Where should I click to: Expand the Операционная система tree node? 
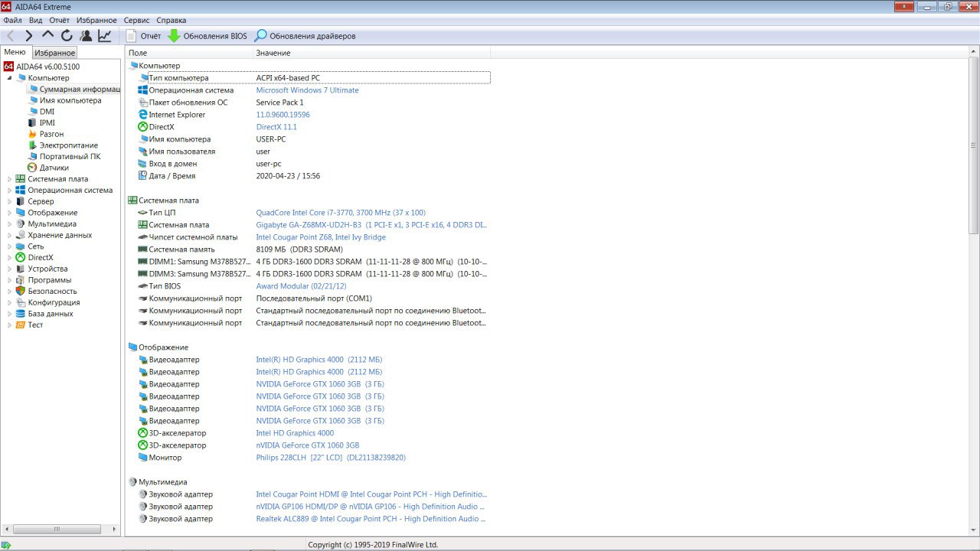pyautogui.click(x=9, y=191)
